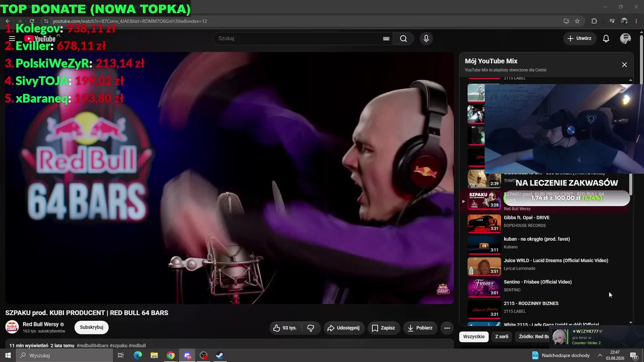The height and width of the screenshot is (362, 644).
Task: Close the Mój YouTube Mix panel
Action: pos(624,65)
